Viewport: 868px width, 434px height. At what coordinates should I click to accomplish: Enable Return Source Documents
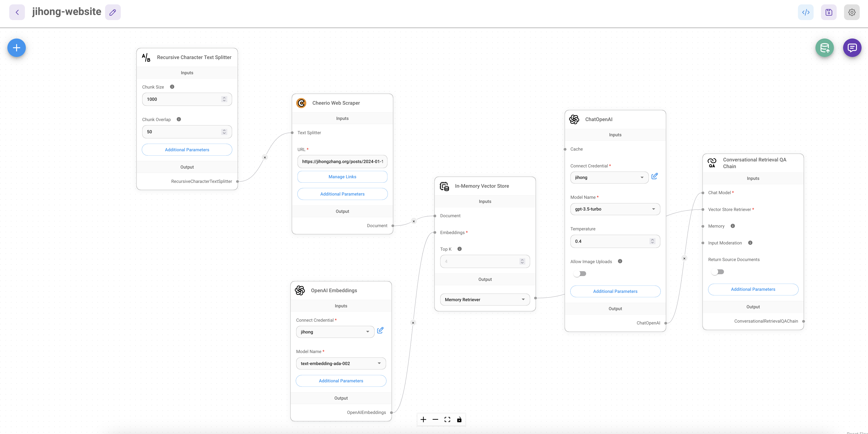coord(717,271)
